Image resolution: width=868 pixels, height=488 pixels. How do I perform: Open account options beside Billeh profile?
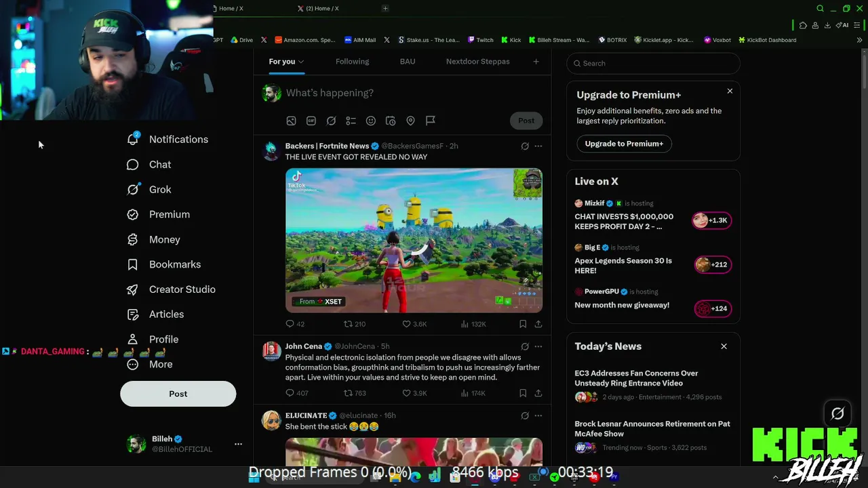pyautogui.click(x=238, y=444)
